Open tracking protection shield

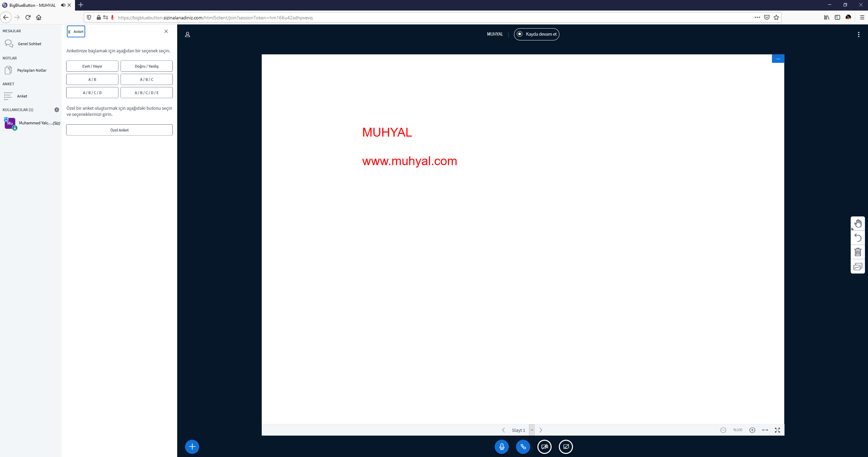[89, 17]
